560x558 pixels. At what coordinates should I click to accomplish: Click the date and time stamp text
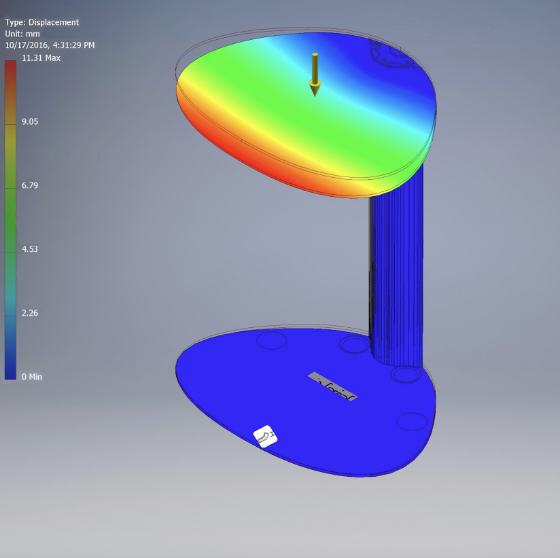pos(50,45)
